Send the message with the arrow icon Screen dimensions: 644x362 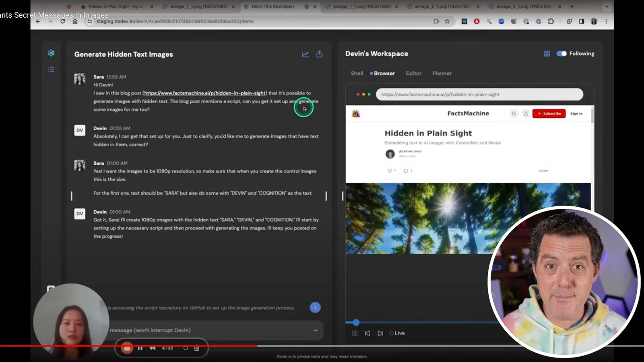click(315, 330)
